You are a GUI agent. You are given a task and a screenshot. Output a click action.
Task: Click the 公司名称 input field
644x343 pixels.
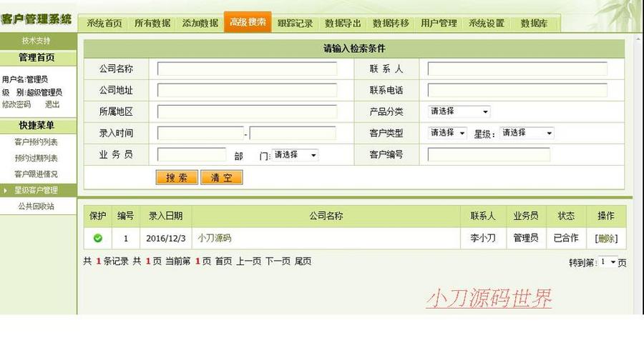pos(248,69)
